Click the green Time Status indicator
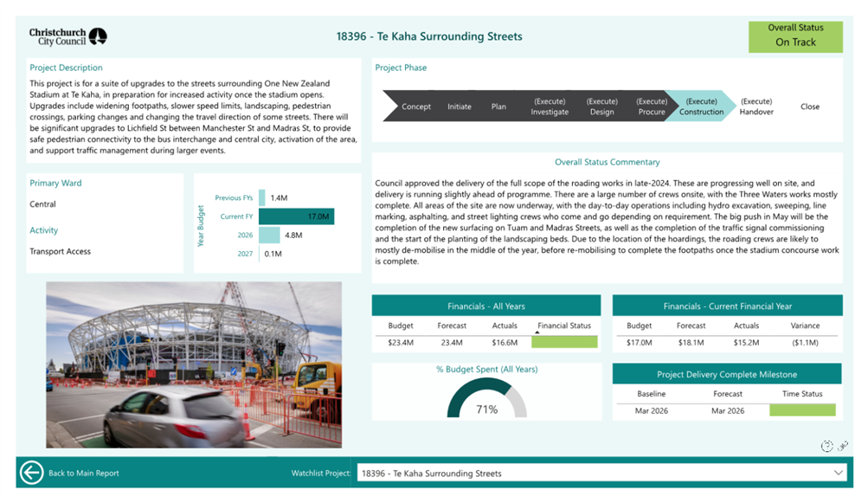 click(802, 410)
